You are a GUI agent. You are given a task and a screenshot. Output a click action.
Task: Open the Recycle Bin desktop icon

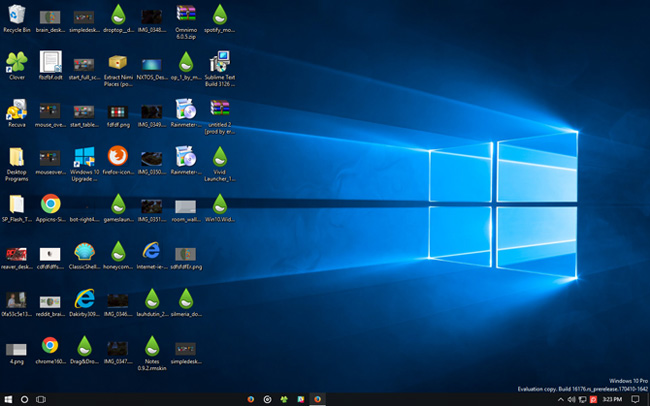point(17,15)
